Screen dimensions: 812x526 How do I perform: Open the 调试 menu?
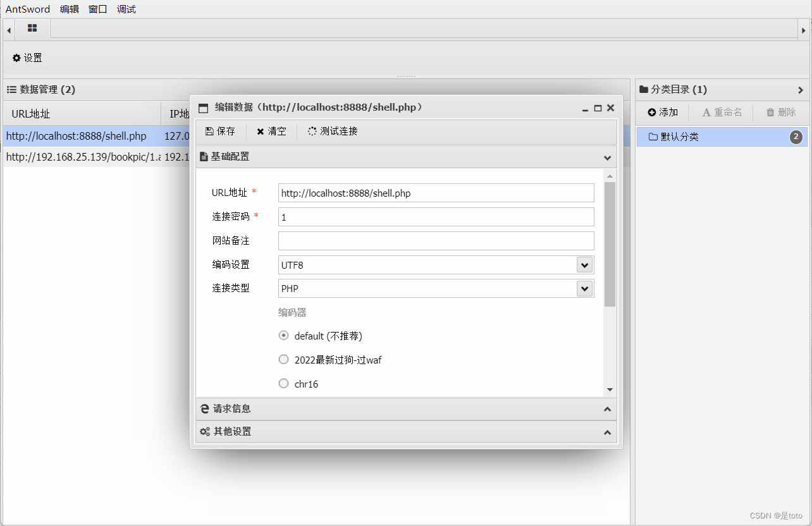pyautogui.click(x=126, y=9)
